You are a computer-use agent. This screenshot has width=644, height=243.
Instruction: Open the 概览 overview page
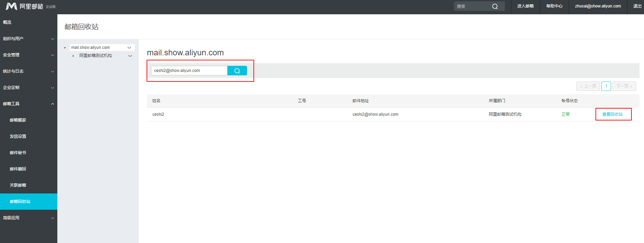7,22
